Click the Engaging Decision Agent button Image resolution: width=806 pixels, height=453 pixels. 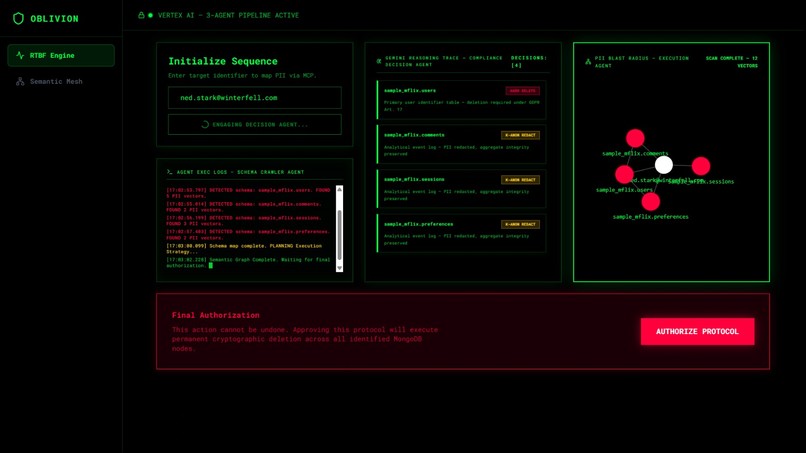coord(255,124)
